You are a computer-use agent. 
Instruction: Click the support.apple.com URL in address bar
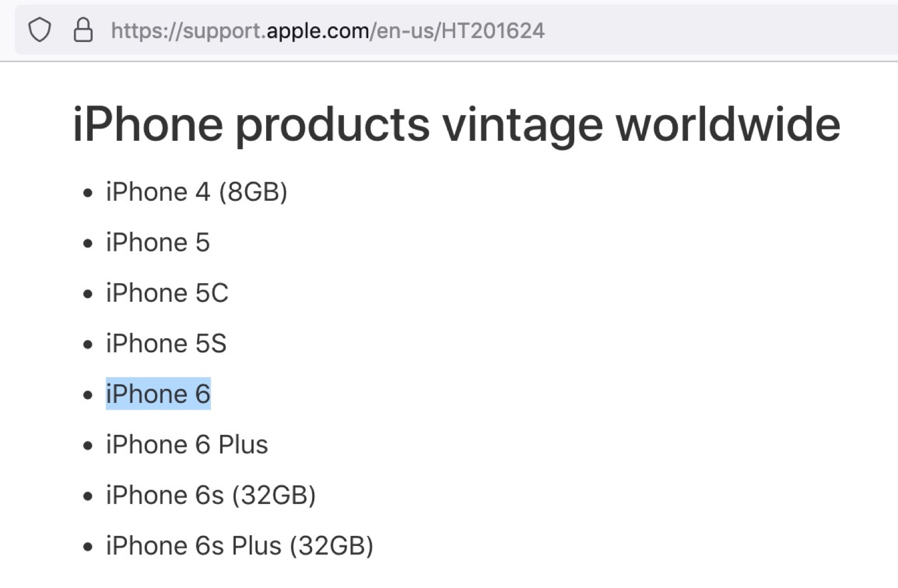327,30
